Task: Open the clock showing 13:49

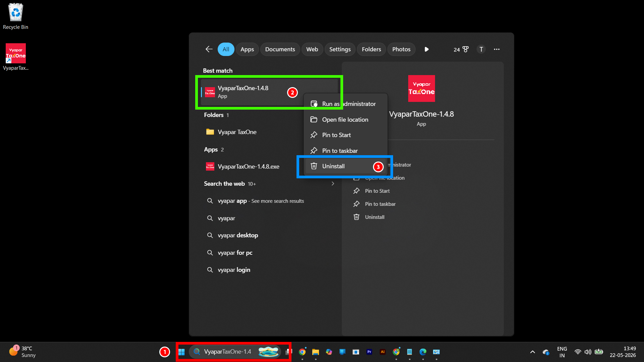Action: [623, 352]
